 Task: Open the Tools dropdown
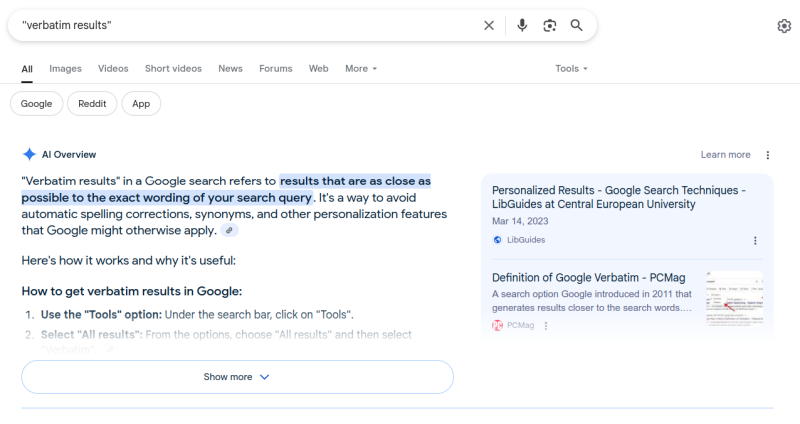[x=571, y=68]
